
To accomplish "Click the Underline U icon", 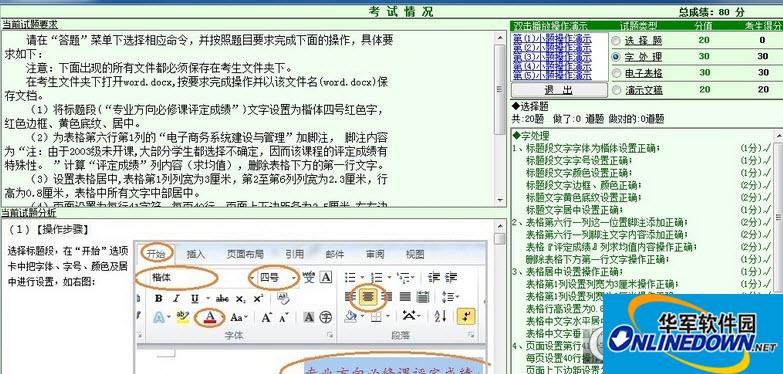I will coord(194,299).
